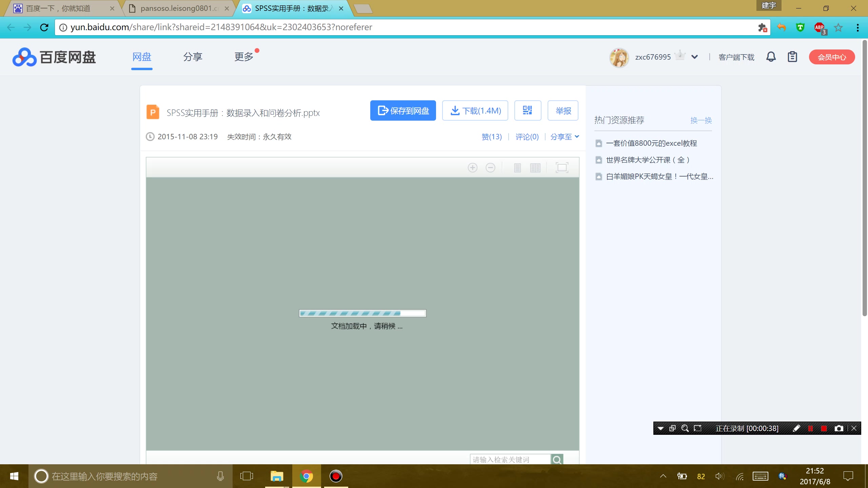
Task: Open the 更多 menu
Action: point(244,57)
